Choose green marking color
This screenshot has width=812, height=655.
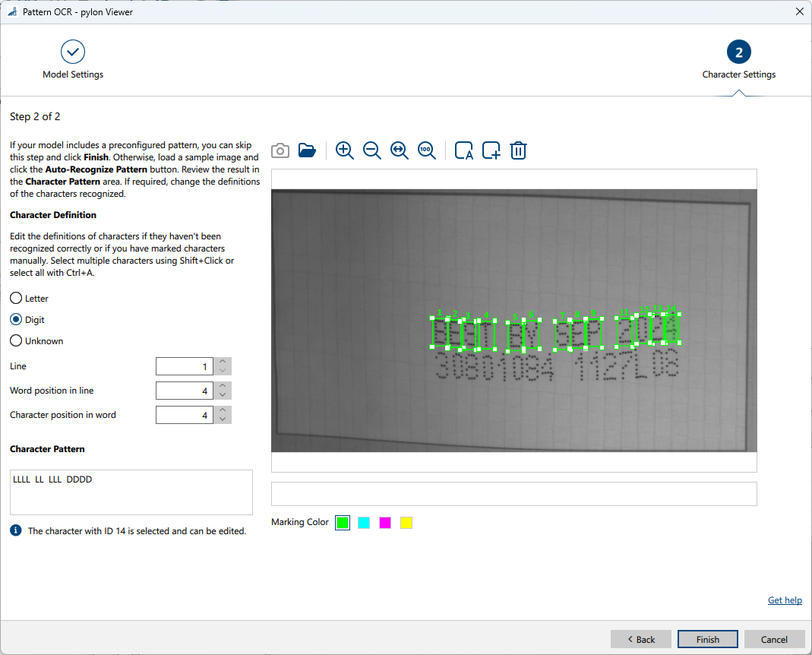[x=343, y=523]
